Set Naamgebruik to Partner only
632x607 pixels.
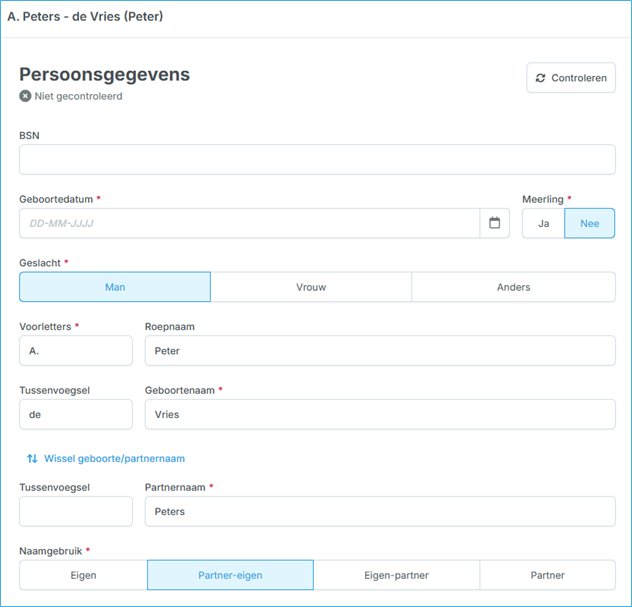coord(547,575)
